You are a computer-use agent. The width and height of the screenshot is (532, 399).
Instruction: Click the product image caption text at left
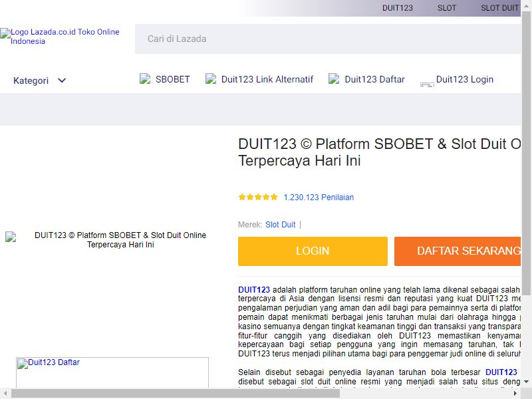(120, 240)
